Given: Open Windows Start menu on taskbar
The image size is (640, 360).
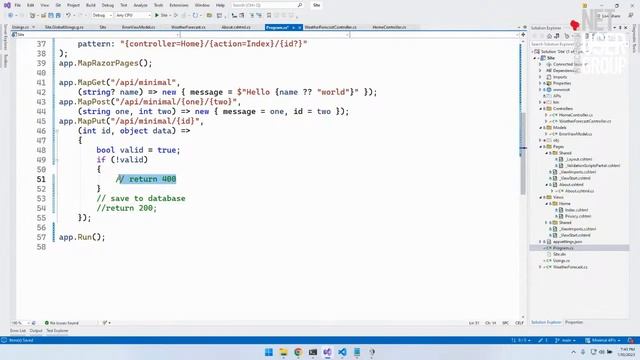Looking at the screenshot, I should click(269, 352).
